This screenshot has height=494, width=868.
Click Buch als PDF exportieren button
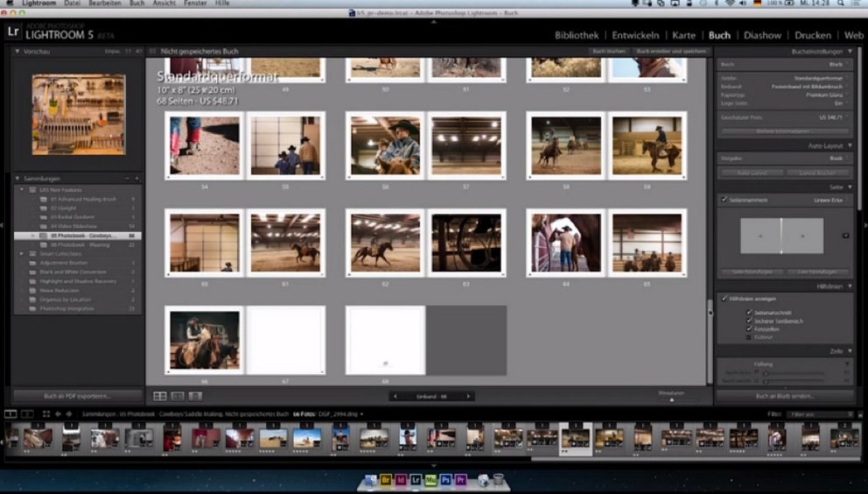[78, 396]
